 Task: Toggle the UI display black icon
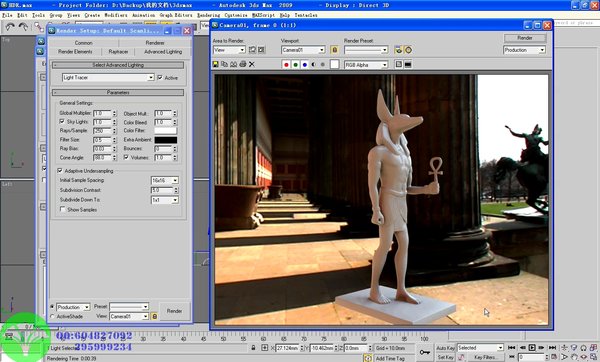[x=408, y=64]
